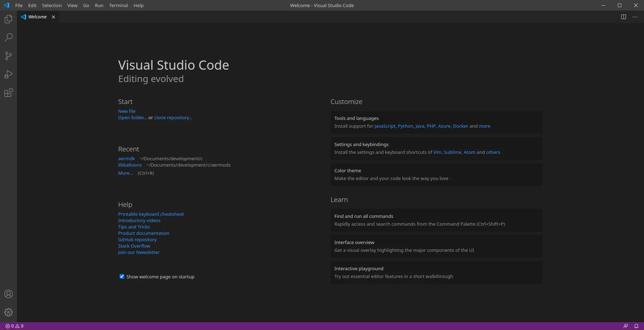This screenshot has width=644, height=330.
Task: Install JavaScript support link
Action: pyautogui.click(x=385, y=126)
